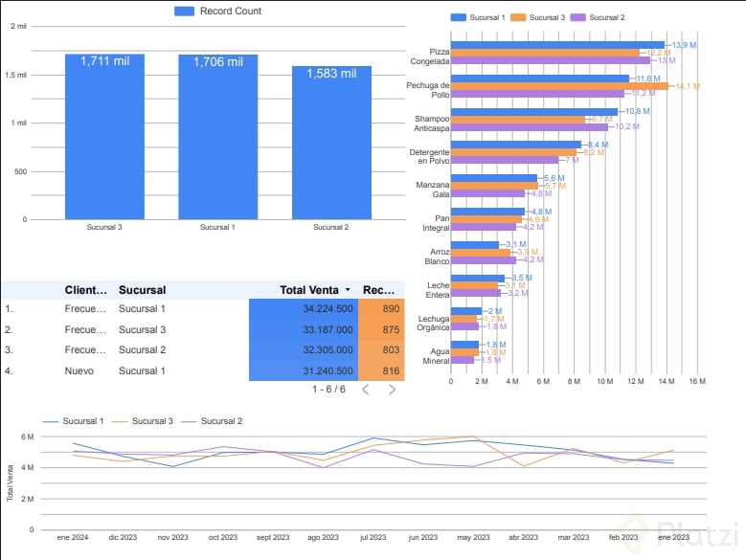Select table row 4 Nuevo client cell

(79, 370)
